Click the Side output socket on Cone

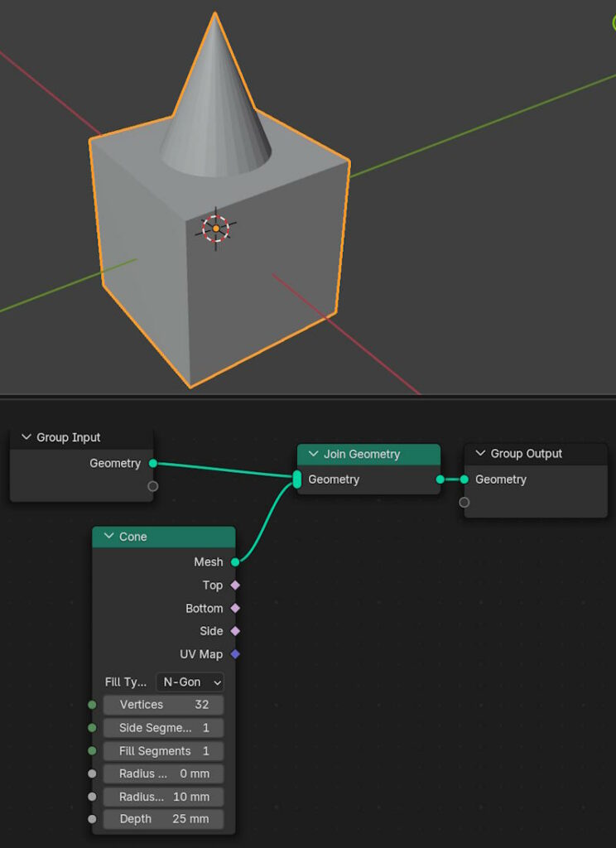(235, 631)
